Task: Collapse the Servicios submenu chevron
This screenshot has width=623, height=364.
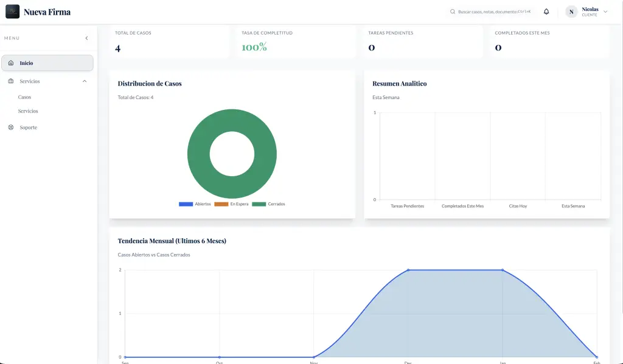Action: pos(84,81)
